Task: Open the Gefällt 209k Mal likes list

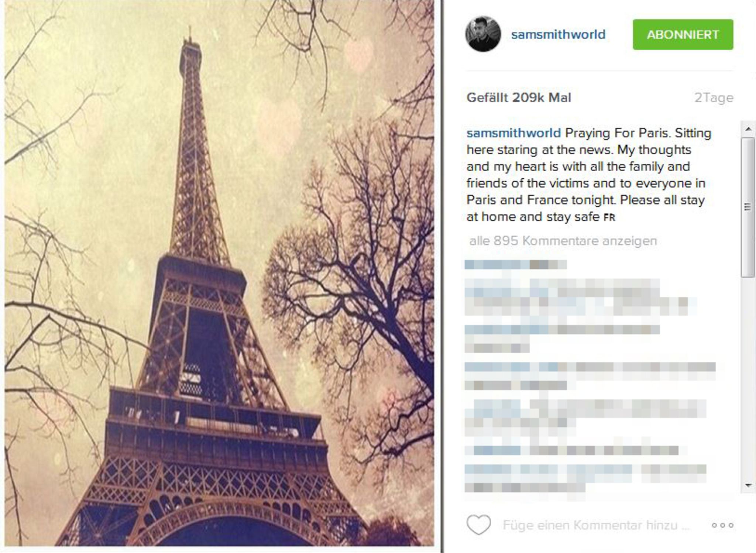Action: click(x=519, y=97)
